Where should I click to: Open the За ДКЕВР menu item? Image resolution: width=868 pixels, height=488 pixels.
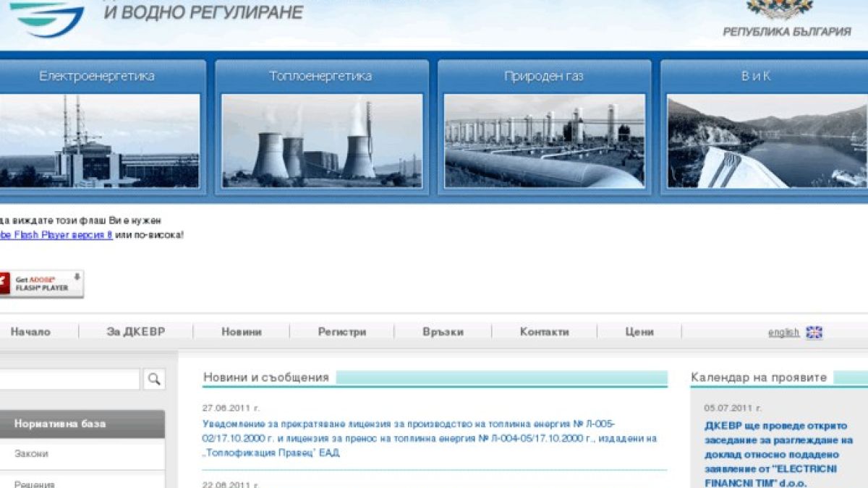pos(136,332)
